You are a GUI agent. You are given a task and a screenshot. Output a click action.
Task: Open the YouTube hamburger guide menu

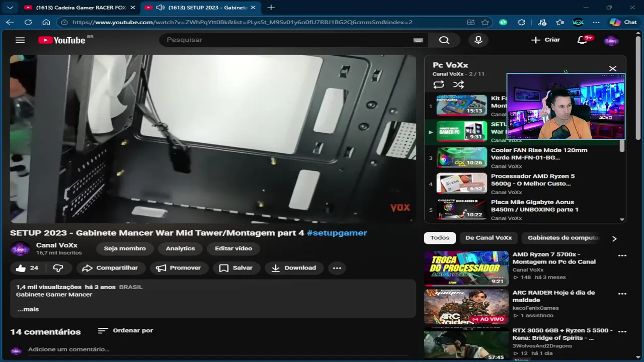(20, 40)
